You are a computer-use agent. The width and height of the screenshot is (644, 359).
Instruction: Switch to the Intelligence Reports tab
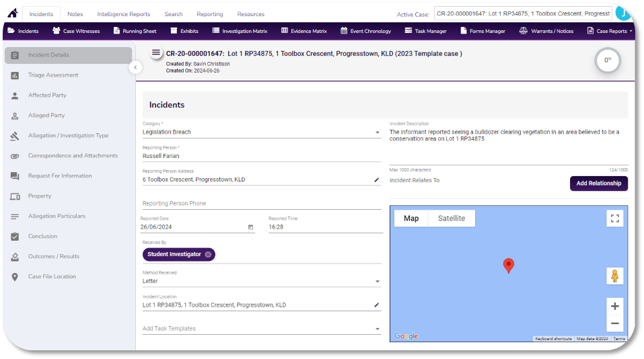click(123, 14)
